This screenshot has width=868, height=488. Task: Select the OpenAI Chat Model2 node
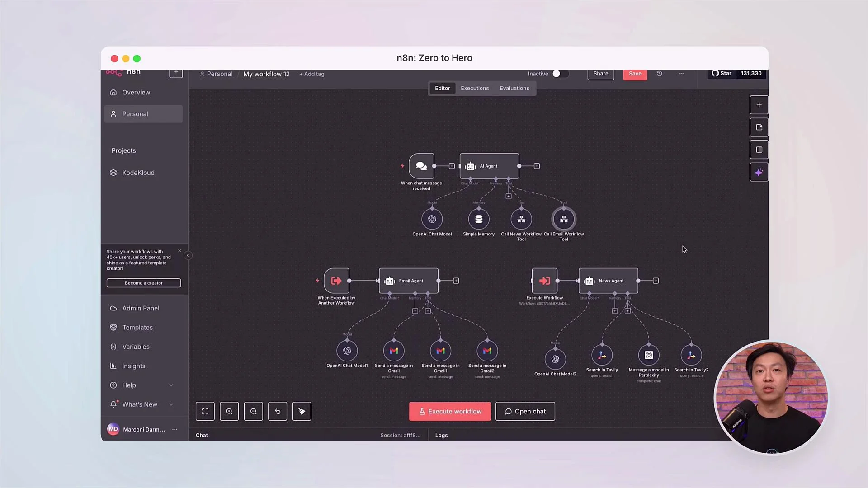tap(555, 359)
